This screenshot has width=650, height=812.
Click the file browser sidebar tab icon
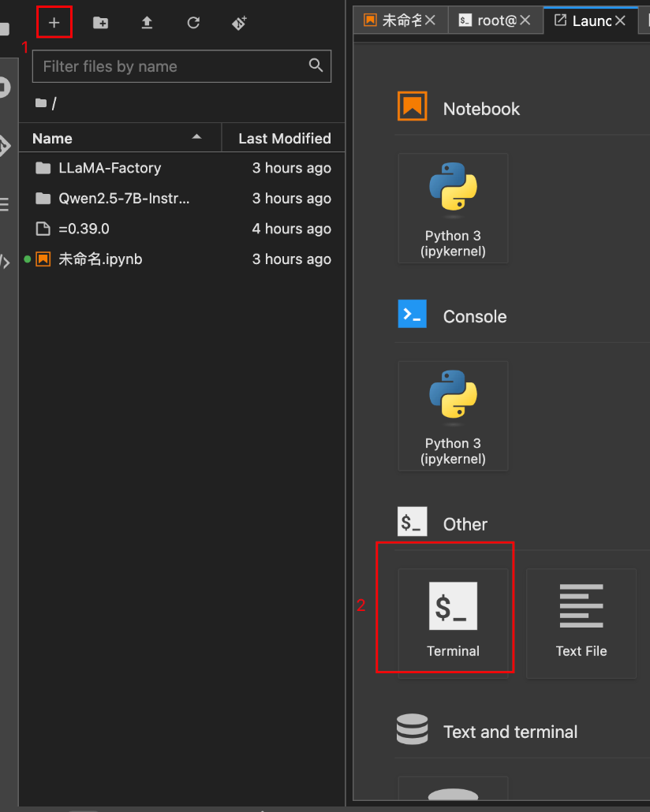4,28
